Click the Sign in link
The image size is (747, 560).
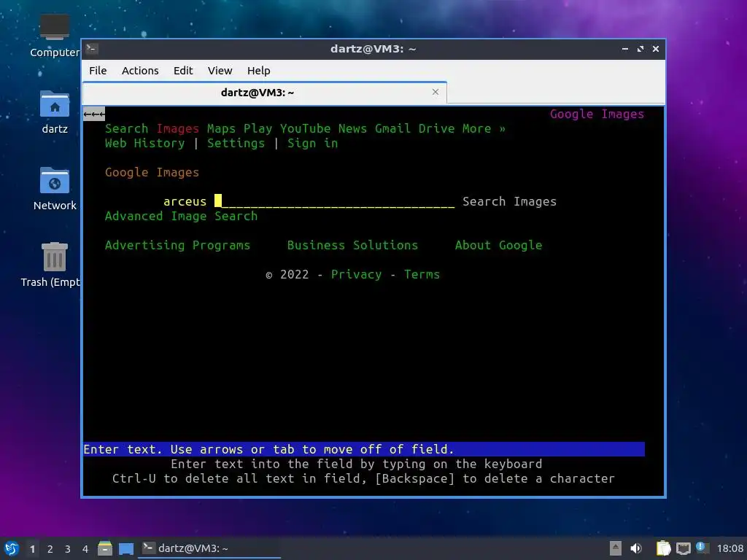point(312,144)
